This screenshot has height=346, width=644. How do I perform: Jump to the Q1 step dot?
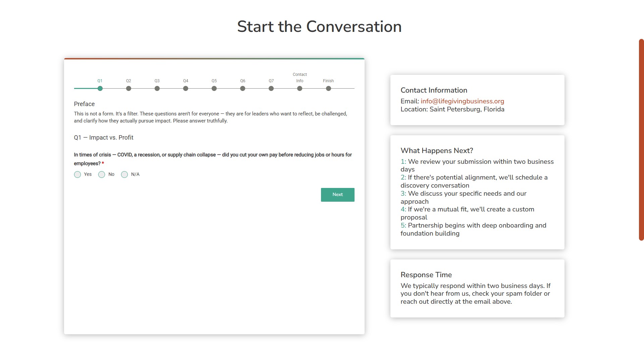pos(100,89)
